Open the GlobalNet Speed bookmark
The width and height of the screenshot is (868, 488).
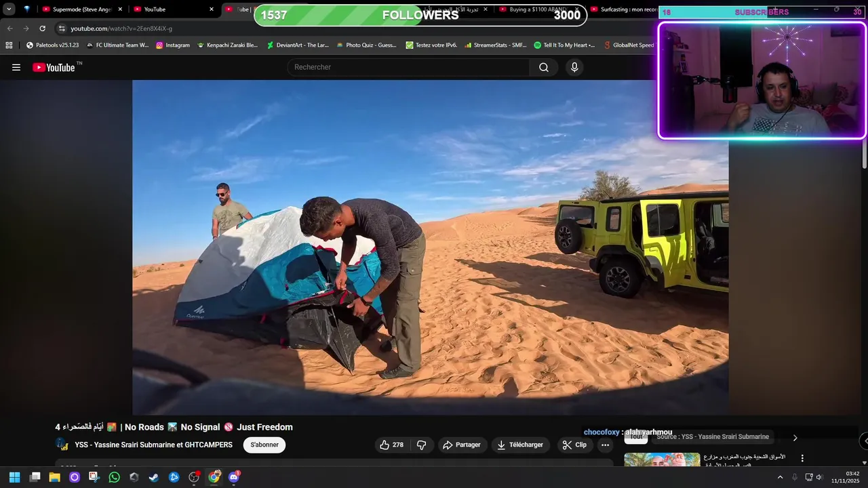pyautogui.click(x=628, y=45)
